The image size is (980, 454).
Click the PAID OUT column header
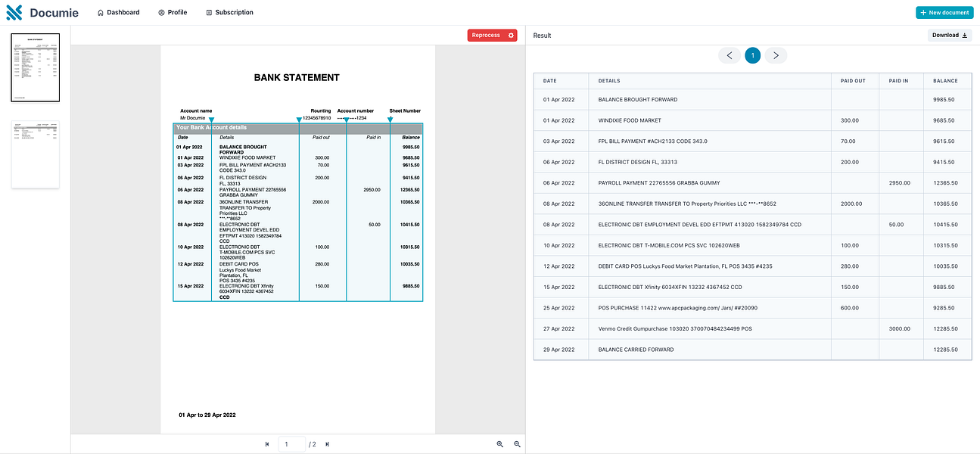point(855,81)
